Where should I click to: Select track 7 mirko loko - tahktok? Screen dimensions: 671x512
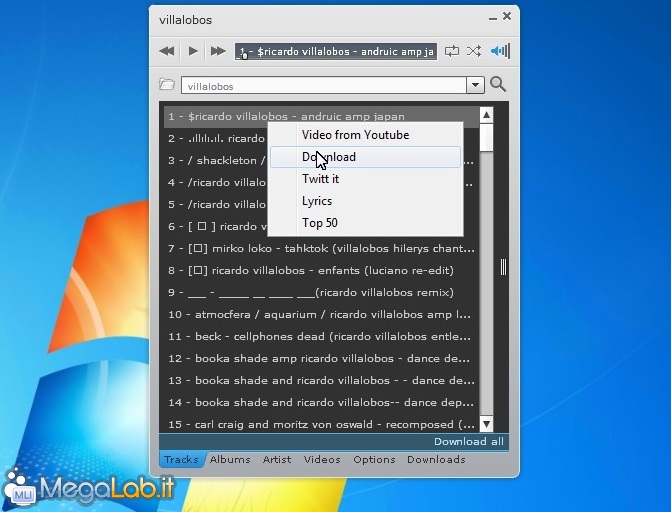point(321,248)
